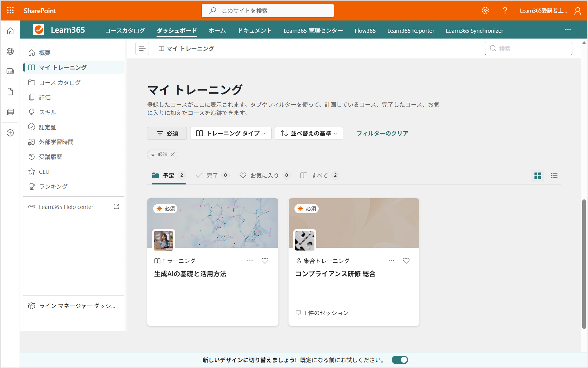
Task: Click the コンプライアンス研修 総合 course title
Action: pos(335,274)
